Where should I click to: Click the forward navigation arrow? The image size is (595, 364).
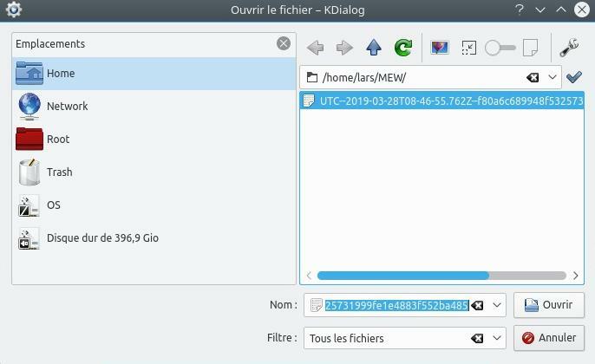tap(344, 48)
